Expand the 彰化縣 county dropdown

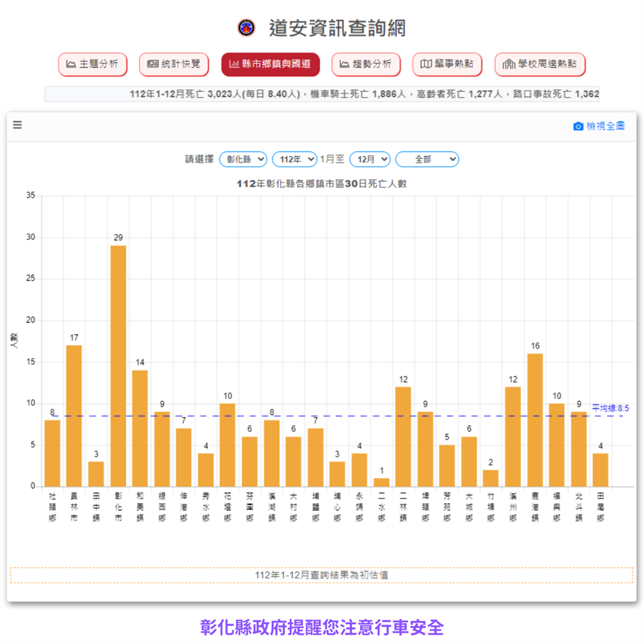pos(243,159)
